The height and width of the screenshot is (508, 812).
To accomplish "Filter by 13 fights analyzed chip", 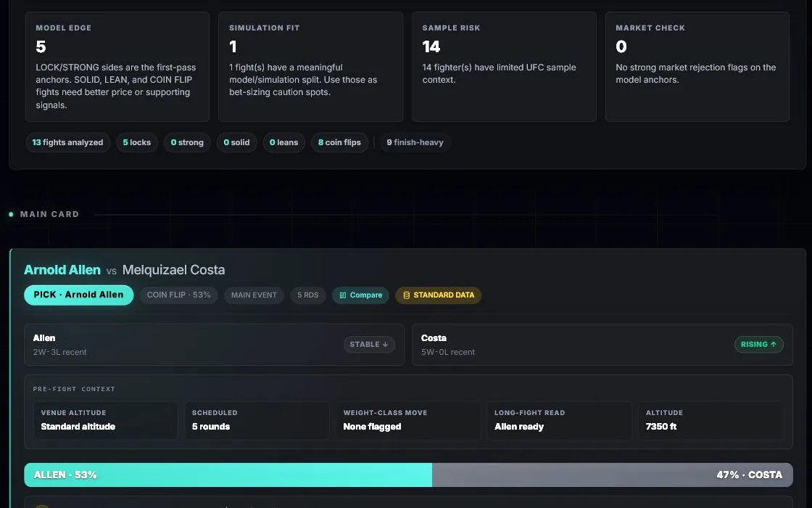I will (68, 142).
